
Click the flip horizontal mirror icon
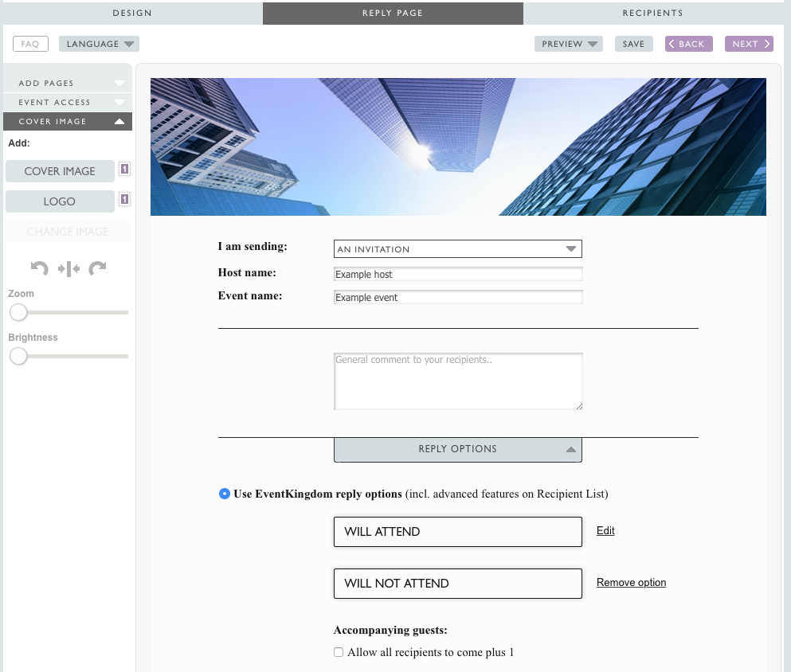[x=69, y=268]
